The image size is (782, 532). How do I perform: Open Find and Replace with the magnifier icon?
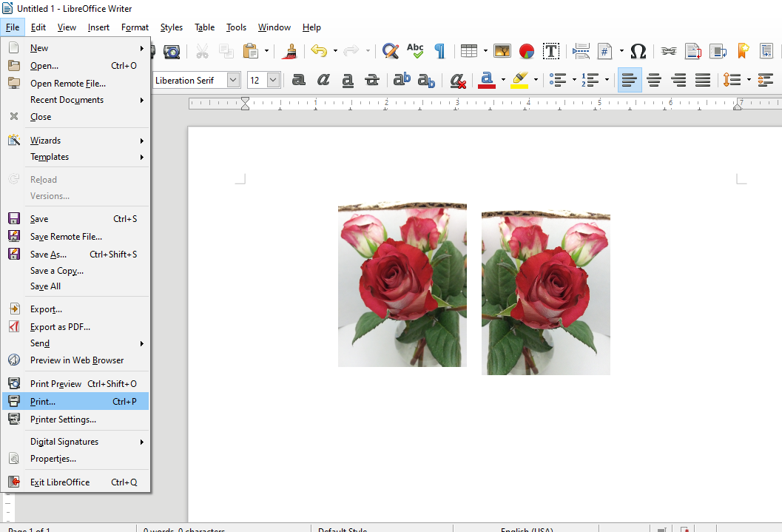pos(390,51)
